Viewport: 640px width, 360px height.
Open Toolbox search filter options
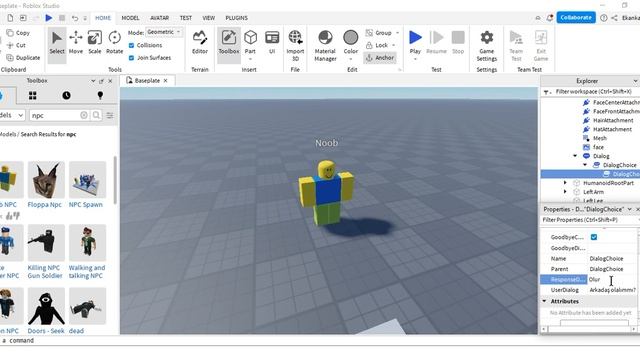[110, 116]
